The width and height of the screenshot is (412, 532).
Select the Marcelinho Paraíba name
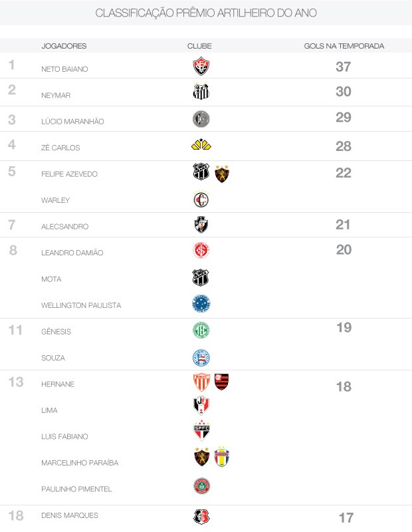(80, 463)
